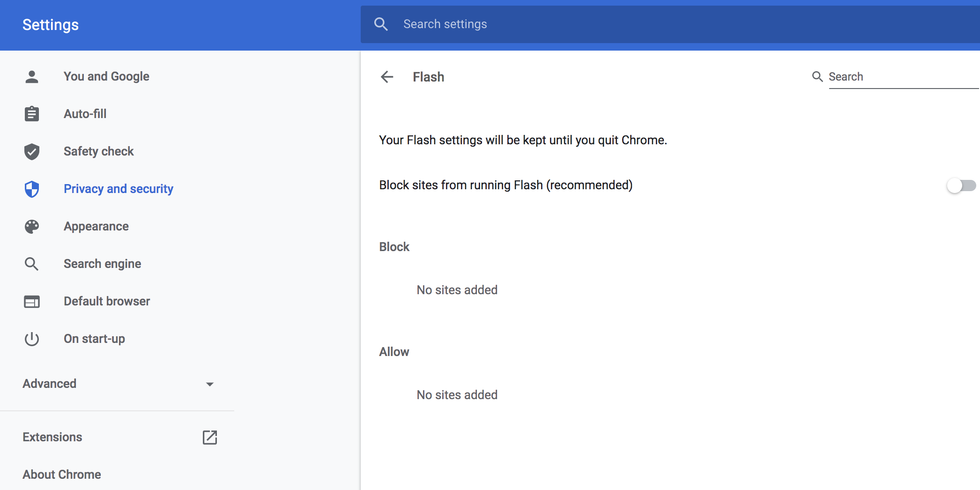Click the Search engine magnifier icon

tap(31, 264)
